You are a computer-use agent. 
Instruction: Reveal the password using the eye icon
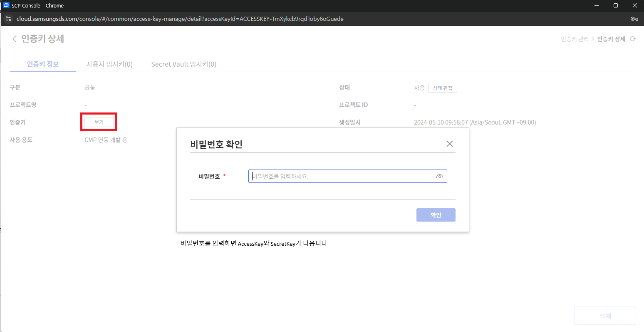pos(440,176)
